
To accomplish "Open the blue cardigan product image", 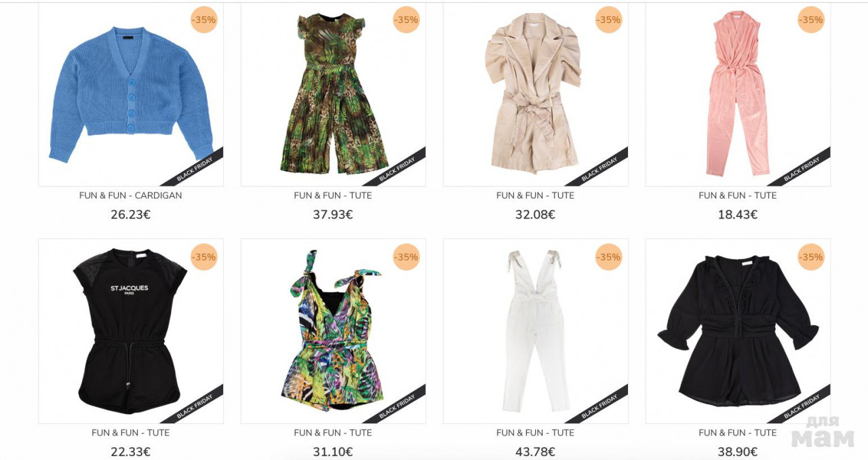I will [131, 94].
